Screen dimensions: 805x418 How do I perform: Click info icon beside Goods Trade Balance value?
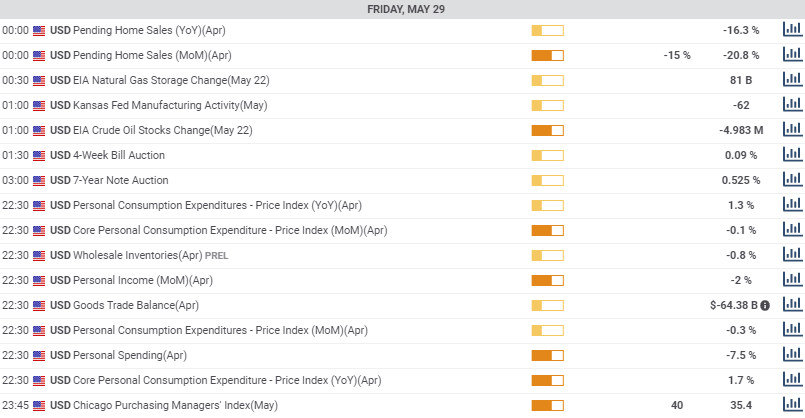765,305
